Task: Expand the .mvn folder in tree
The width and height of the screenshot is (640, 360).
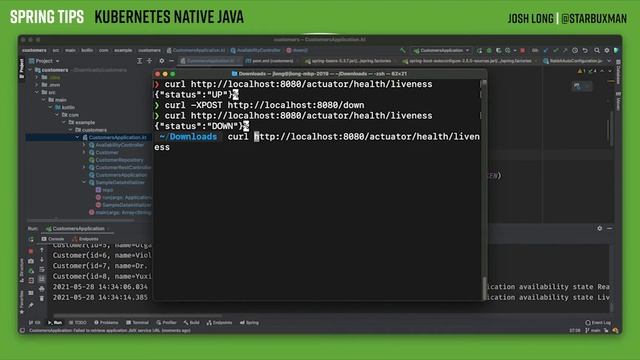Action: click(36, 85)
